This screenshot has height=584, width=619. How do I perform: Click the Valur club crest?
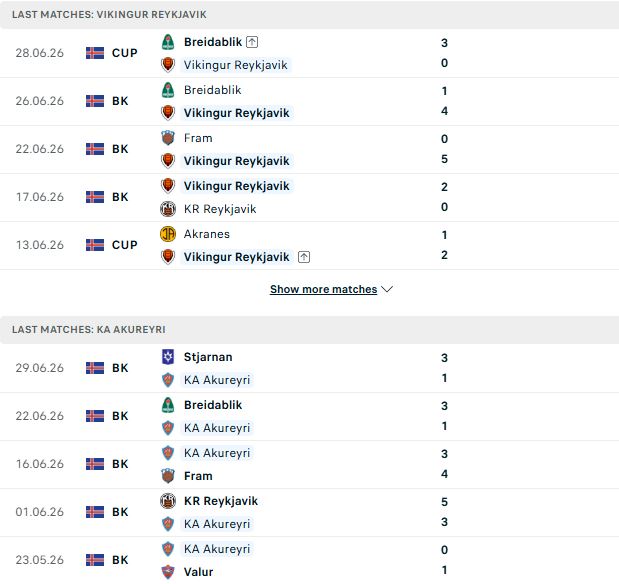click(168, 571)
